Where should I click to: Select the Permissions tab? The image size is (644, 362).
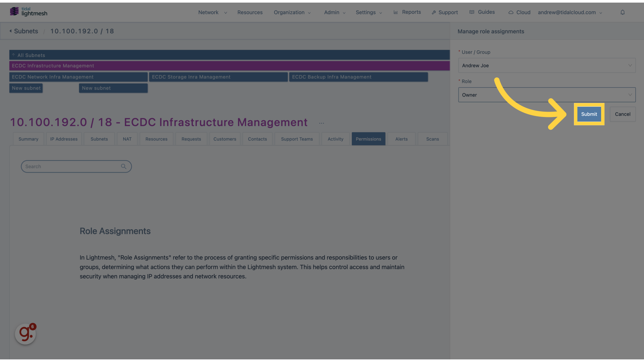tap(368, 139)
